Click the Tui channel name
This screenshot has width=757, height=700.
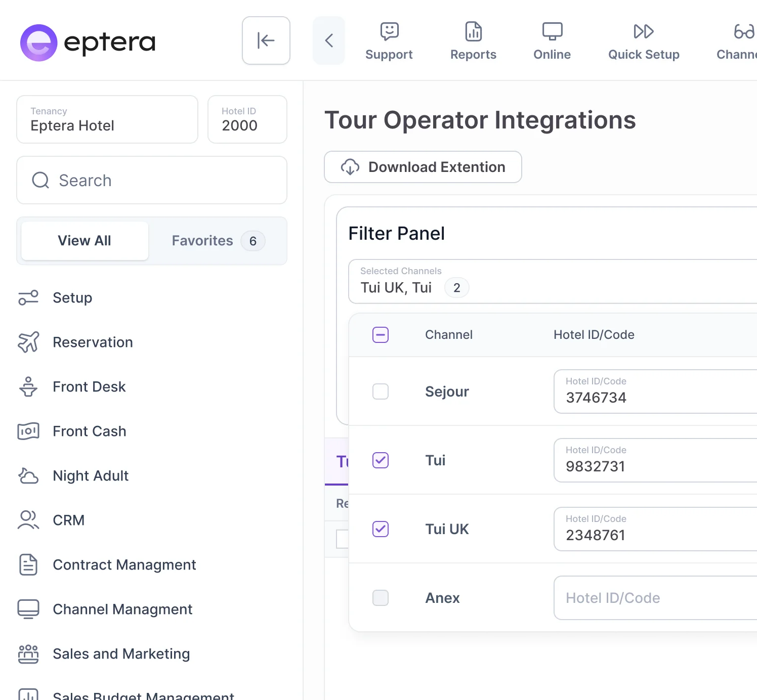pos(435,460)
